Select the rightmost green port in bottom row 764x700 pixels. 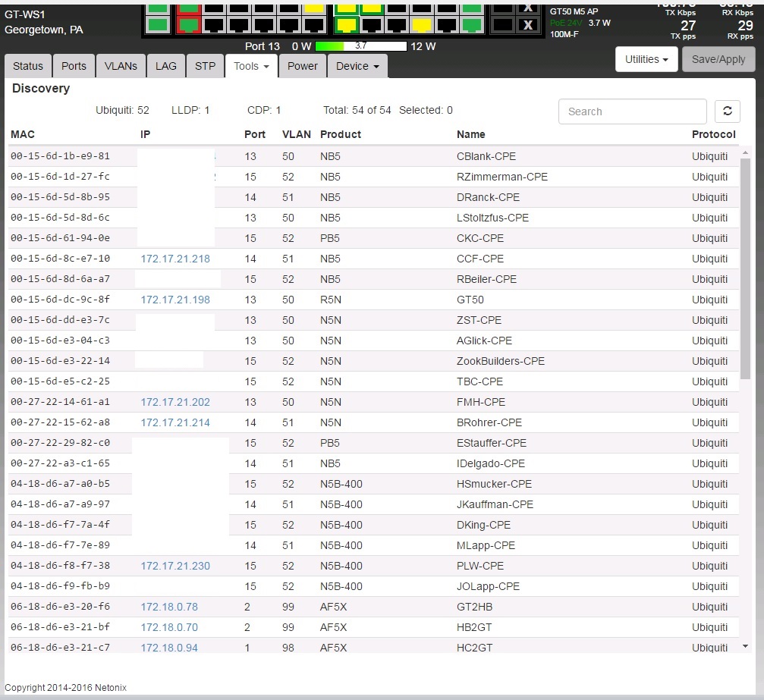(471, 25)
